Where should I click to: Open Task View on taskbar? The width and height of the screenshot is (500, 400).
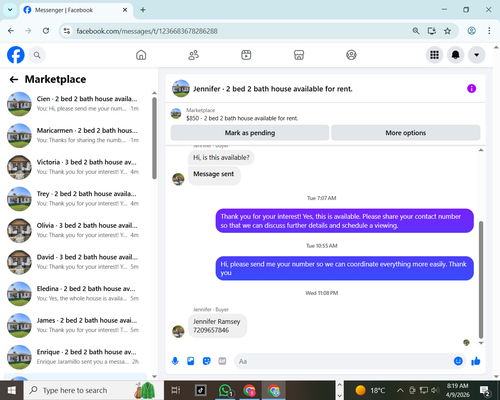coord(176,390)
